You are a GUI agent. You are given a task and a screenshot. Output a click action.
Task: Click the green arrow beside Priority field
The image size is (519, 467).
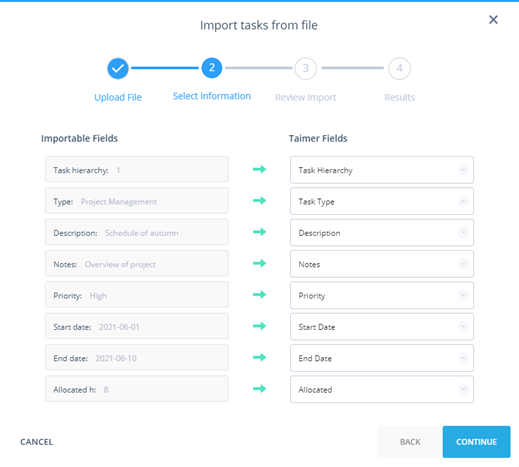click(x=259, y=295)
